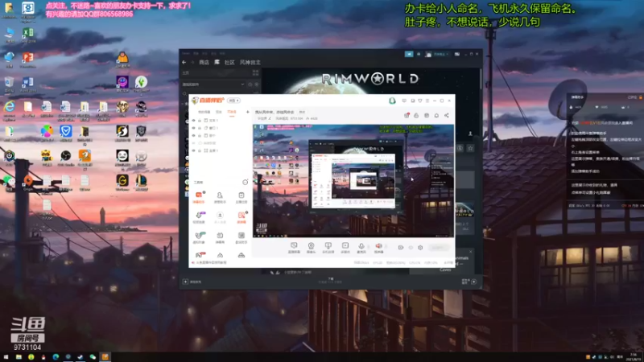Open the Steam 风神宫主 profile tab

pyautogui.click(x=250, y=63)
